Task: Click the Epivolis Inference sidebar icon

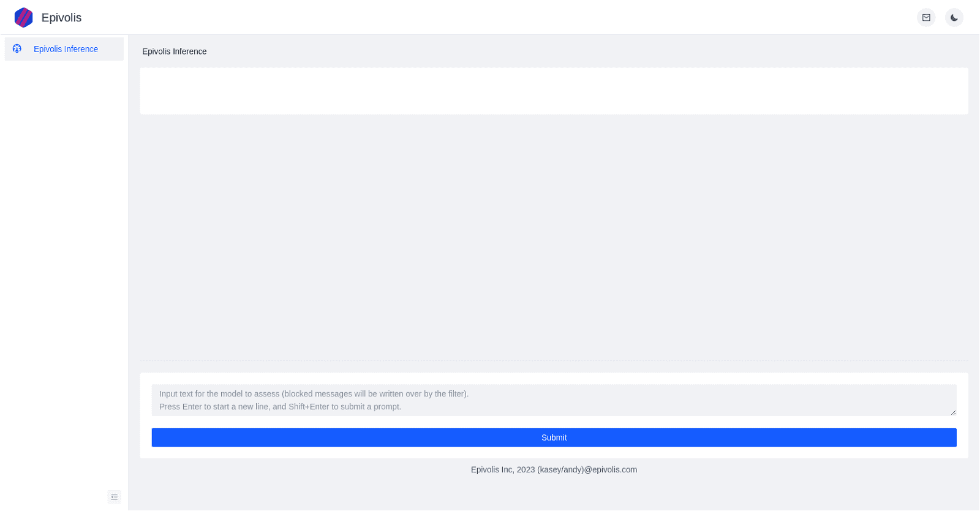Action: pyautogui.click(x=17, y=49)
